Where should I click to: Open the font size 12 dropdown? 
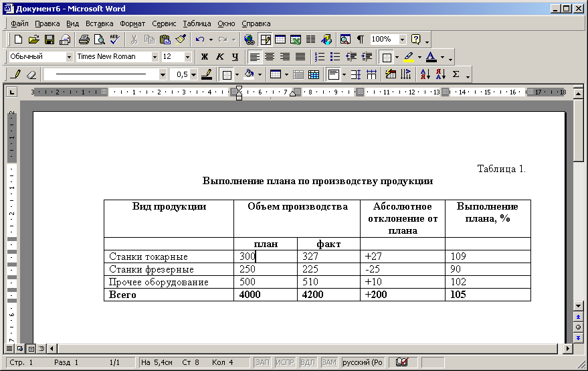click(x=187, y=57)
